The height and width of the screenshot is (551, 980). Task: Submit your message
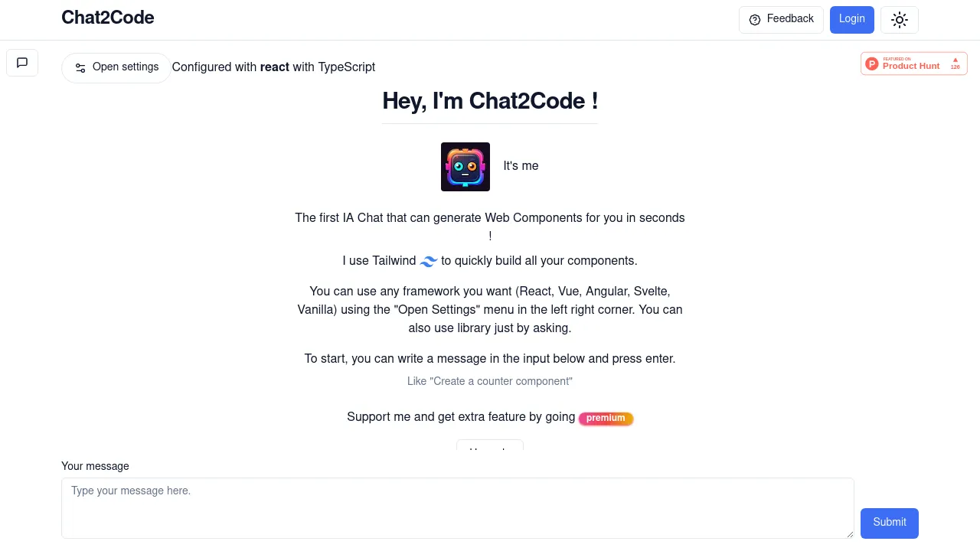(889, 523)
